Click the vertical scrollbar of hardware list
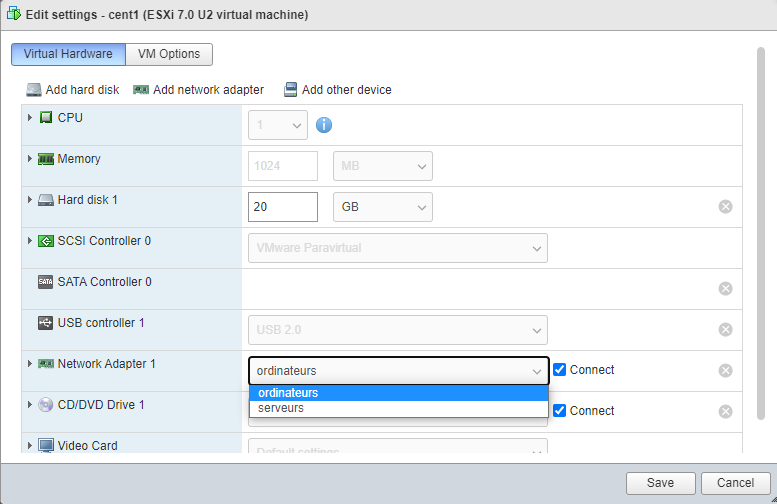Image resolution: width=777 pixels, height=504 pixels. tap(761, 233)
